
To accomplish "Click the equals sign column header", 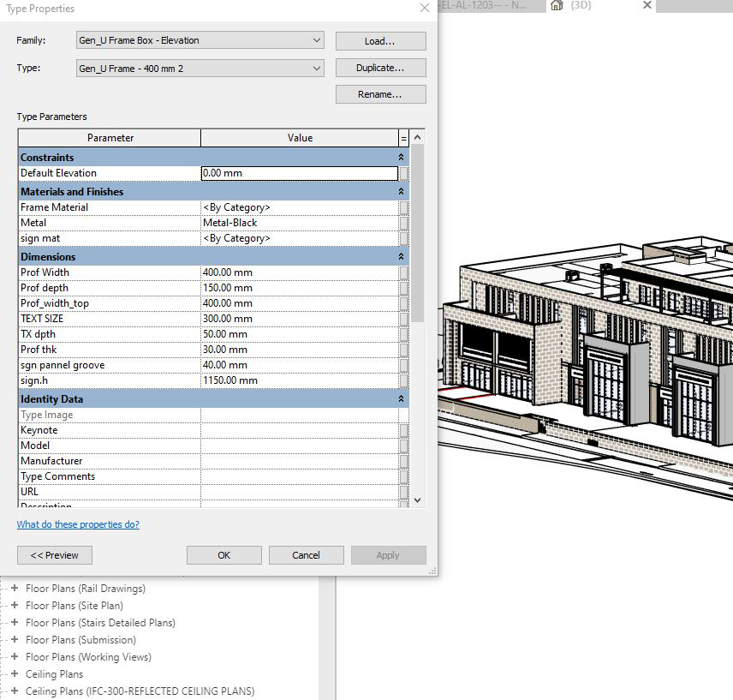I will (403, 138).
